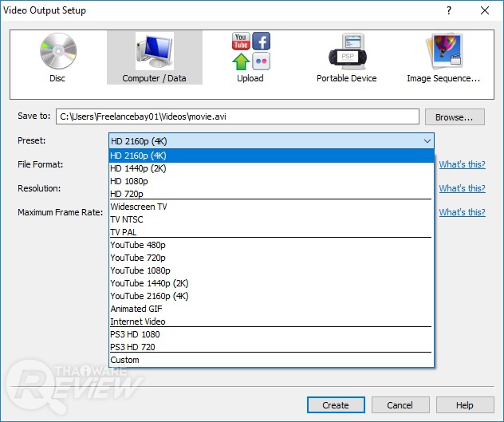
Task: Choose PS3 HD 720 preset
Action: pos(272,347)
